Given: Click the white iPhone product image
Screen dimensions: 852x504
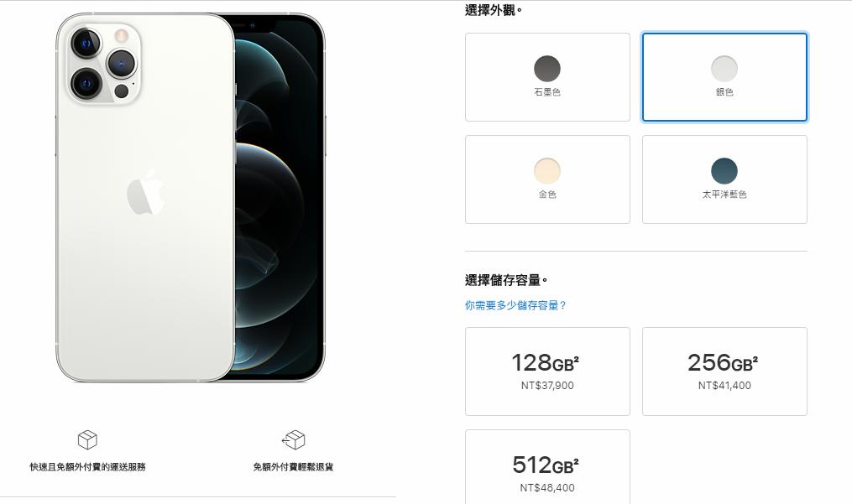Looking at the screenshot, I should coord(145,197).
